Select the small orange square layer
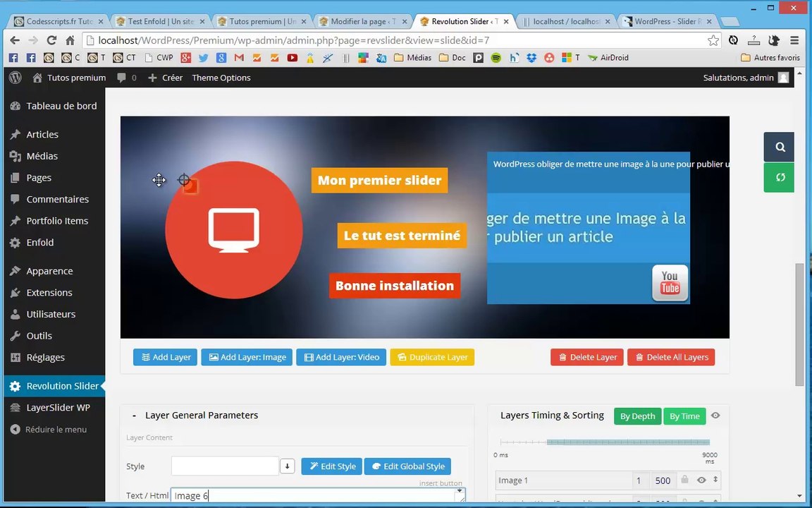Image resolution: width=812 pixels, height=508 pixels. click(190, 186)
